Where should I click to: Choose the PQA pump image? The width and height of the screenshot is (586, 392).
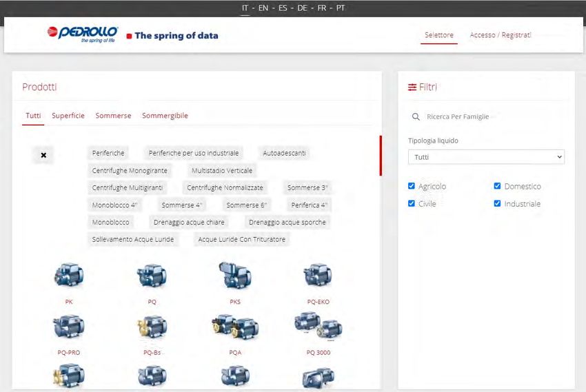pos(235,327)
